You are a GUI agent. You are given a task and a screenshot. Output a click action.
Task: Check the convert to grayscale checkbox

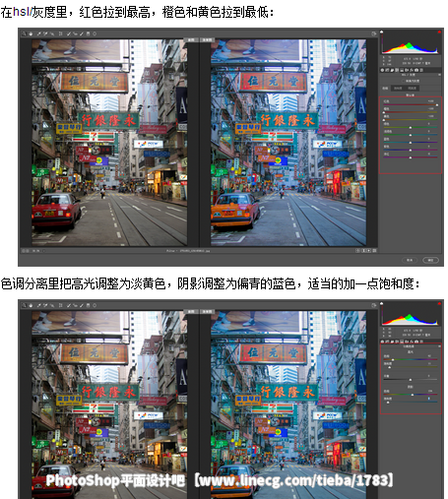pyautogui.click(x=403, y=81)
